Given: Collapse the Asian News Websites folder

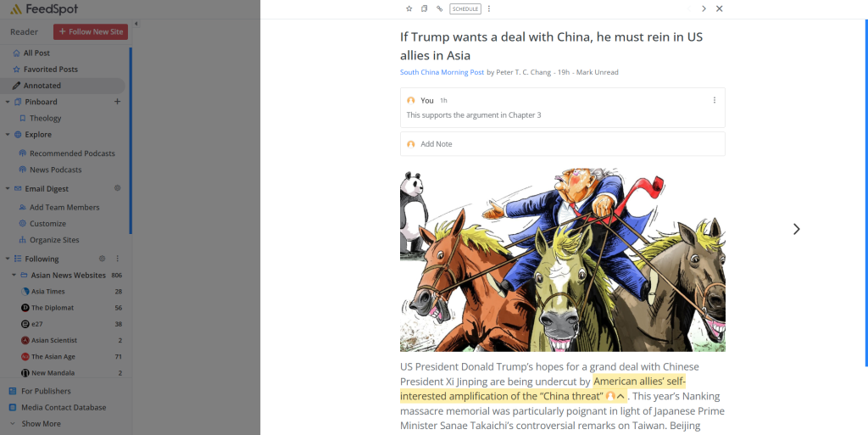Looking at the screenshot, I should click(x=14, y=275).
